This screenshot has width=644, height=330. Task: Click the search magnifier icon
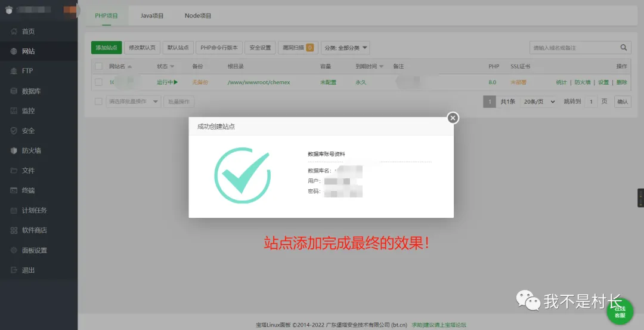(624, 48)
